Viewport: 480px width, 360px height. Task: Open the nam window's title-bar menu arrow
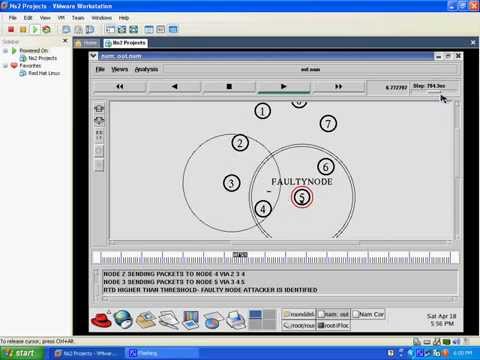coord(93,56)
